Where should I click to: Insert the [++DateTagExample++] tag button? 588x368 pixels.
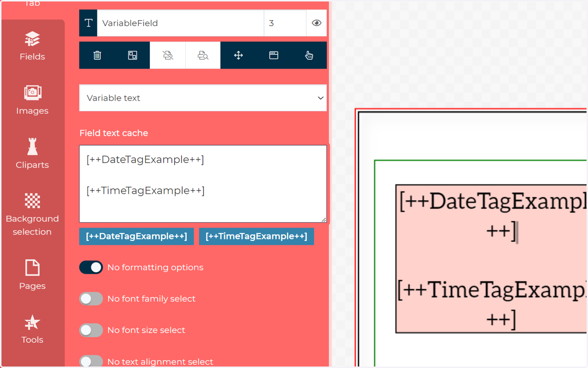point(137,237)
